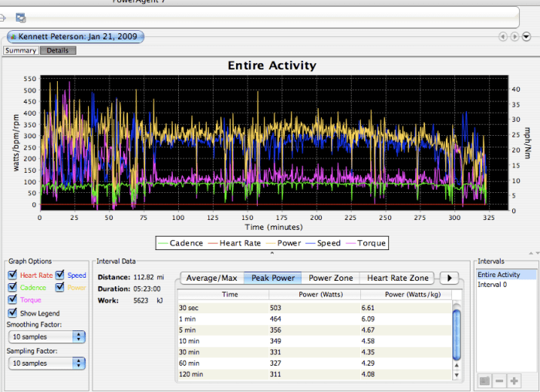Select Interval 0 in the Intervals list
This screenshot has width=540, height=392.
pos(494,285)
